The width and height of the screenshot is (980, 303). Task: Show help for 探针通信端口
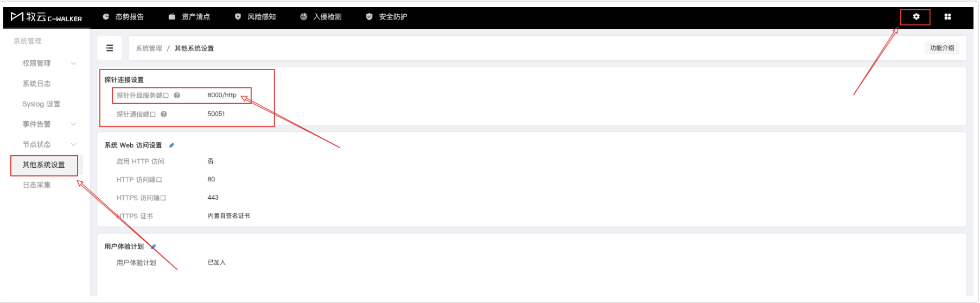pos(163,114)
